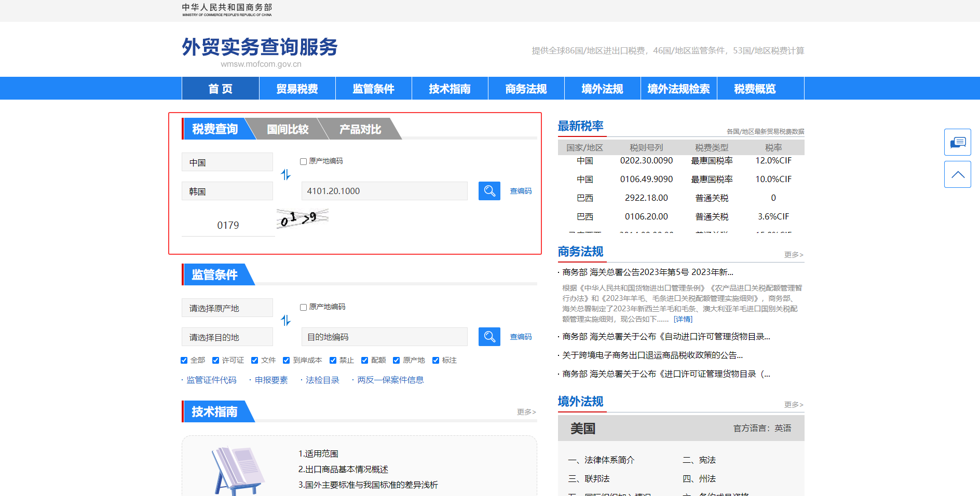Switch to the 国间比较 tab
Screen dimensions: 980x496
(x=288, y=129)
